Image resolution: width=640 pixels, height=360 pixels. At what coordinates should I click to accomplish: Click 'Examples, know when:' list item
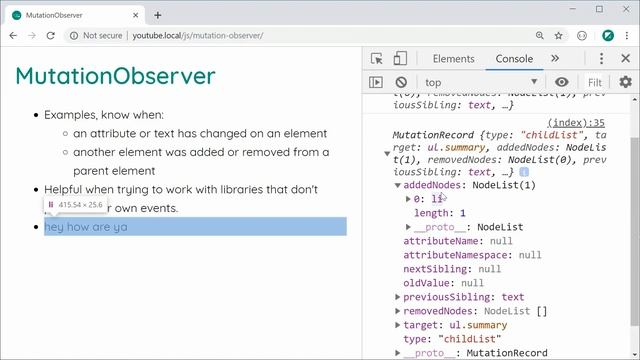coord(104,115)
